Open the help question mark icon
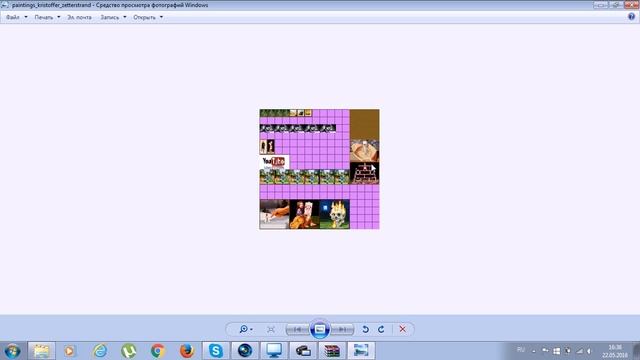The width and height of the screenshot is (640, 360). pyautogui.click(x=631, y=17)
